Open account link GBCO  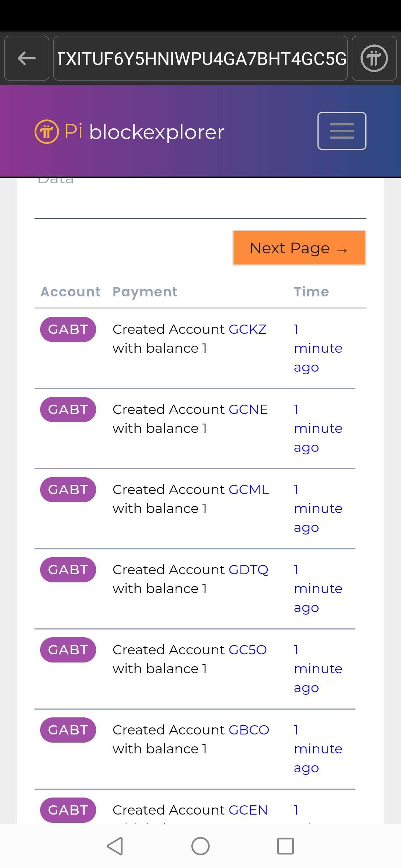click(249, 730)
